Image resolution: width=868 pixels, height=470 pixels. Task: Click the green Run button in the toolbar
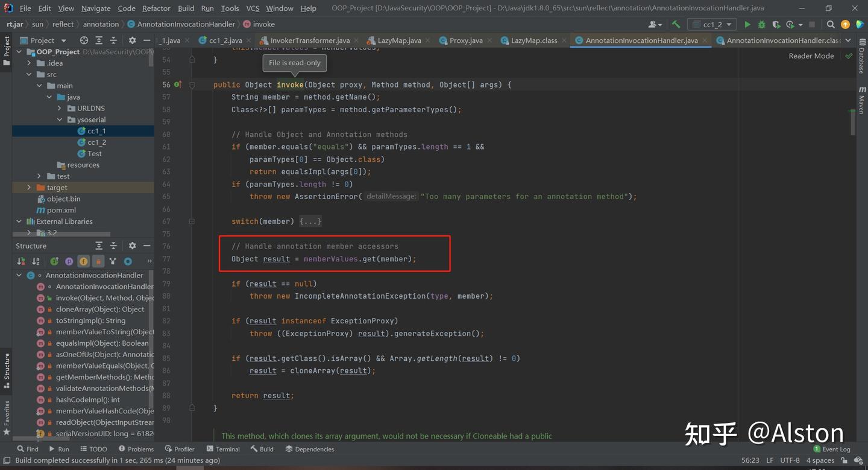click(x=747, y=25)
